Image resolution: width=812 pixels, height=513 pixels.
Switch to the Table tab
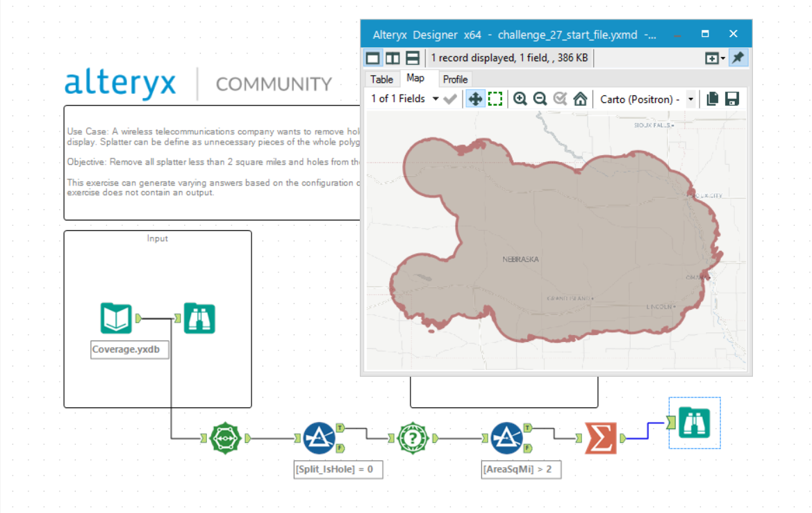(381, 79)
